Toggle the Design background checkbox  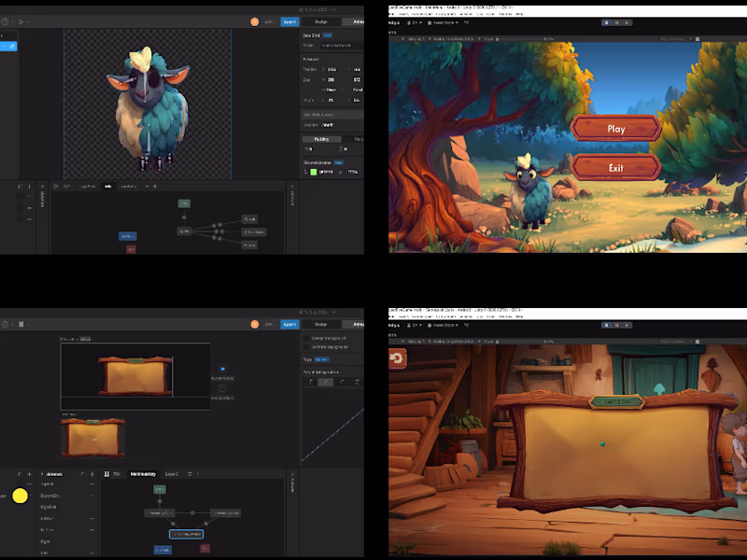tap(306, 338)
